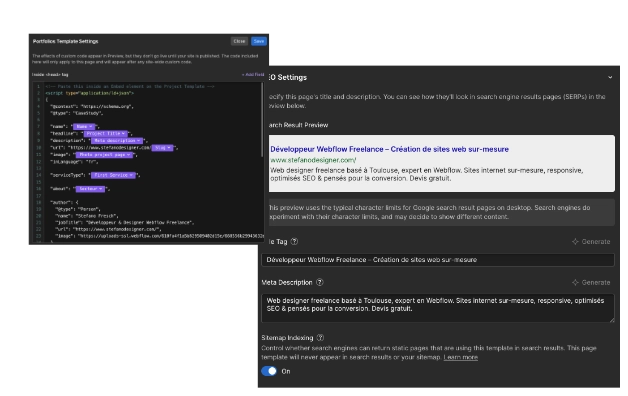Click the "author" code line

64,203
